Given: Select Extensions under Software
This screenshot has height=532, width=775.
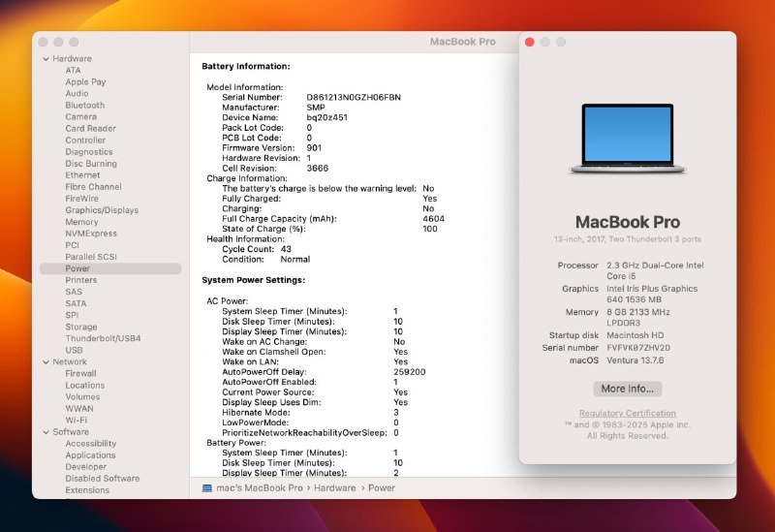Looking at the screenshot, I should click(x=87, y=490).
